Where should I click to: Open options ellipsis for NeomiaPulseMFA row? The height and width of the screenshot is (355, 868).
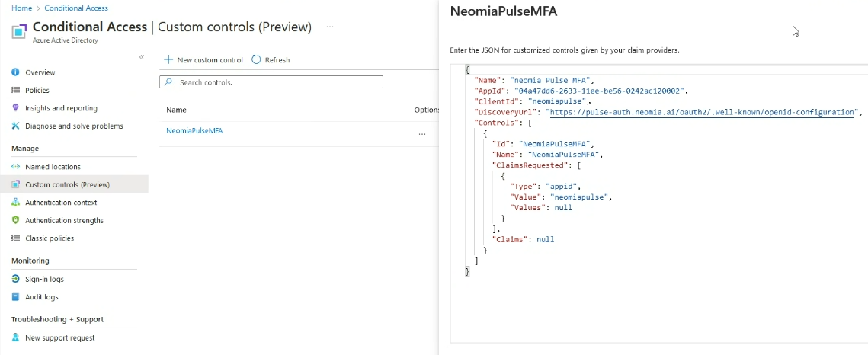click(x=421, y=134)
